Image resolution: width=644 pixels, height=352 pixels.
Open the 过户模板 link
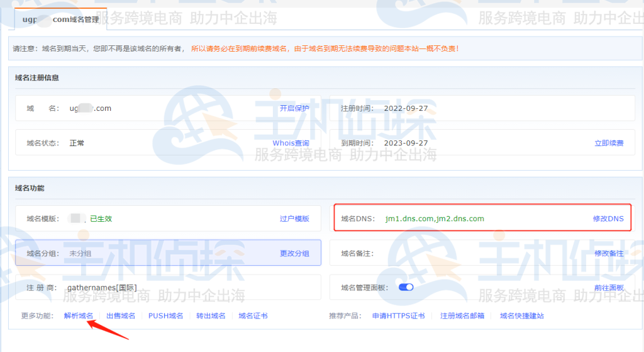click(294, 219)
